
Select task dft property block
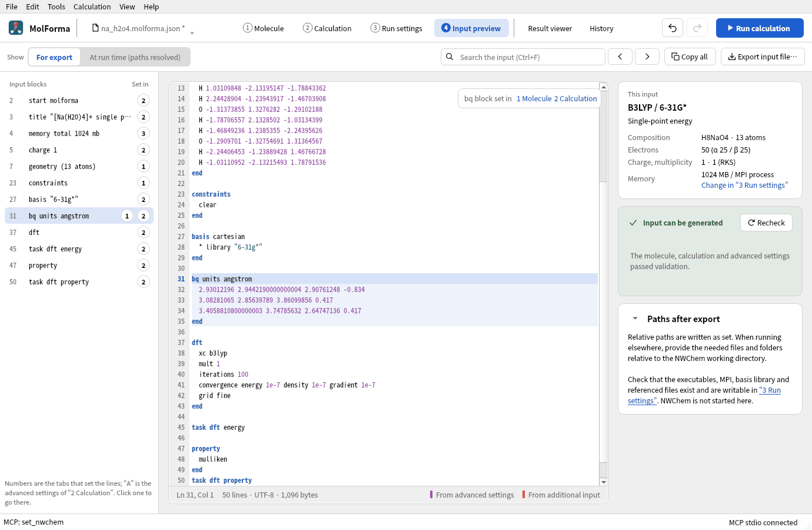coord(79,281)
